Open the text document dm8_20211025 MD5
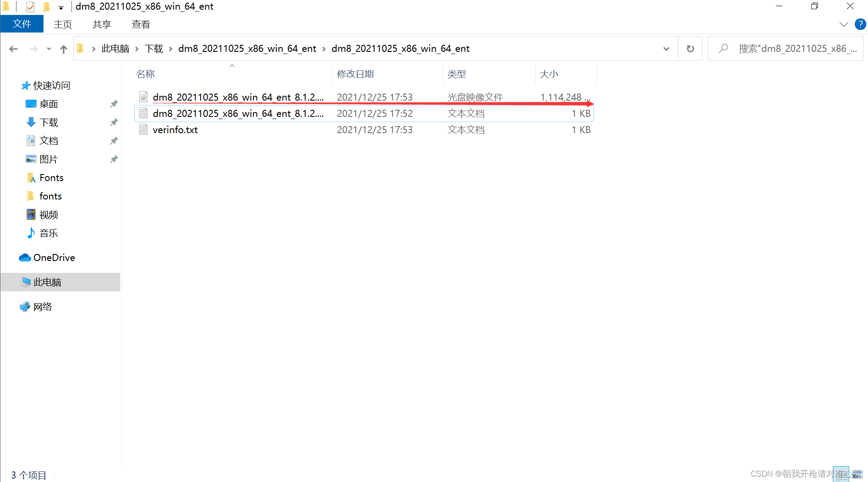This screenshot has height=482, width=868. click(x=238, y=113)
